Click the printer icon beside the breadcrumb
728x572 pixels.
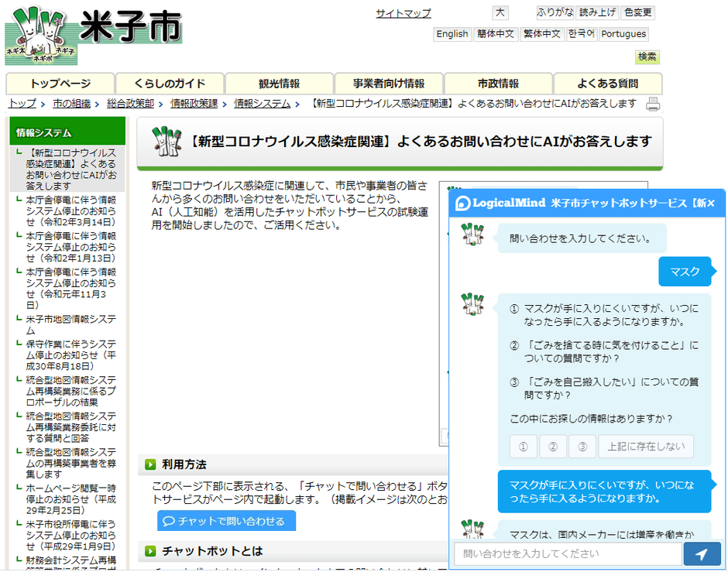653,104
